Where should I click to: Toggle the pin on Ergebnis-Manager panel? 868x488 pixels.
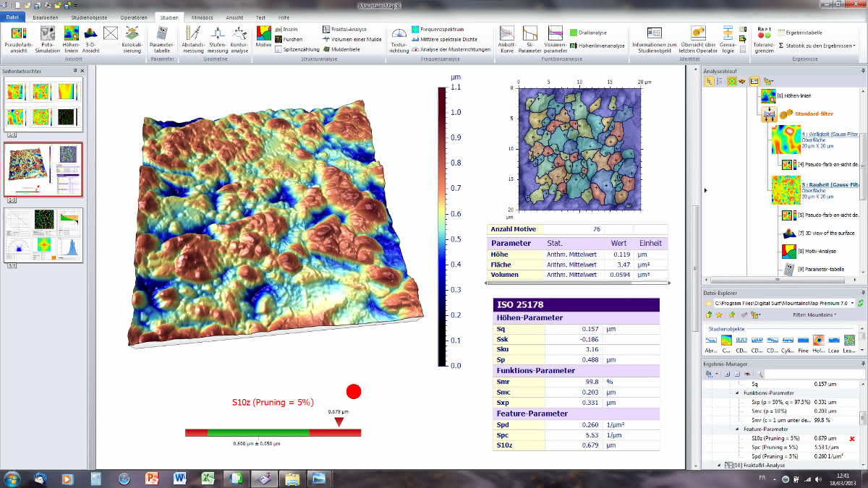point(862,364)
